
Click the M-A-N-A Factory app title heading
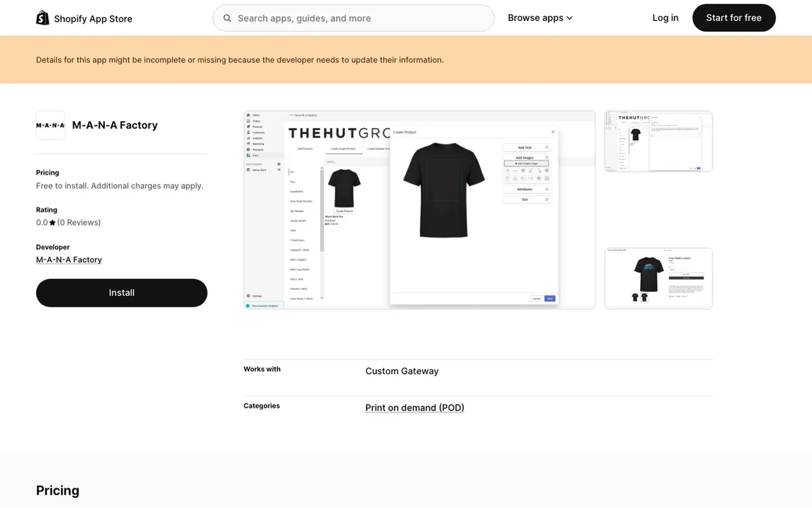(x=115, y=125)
